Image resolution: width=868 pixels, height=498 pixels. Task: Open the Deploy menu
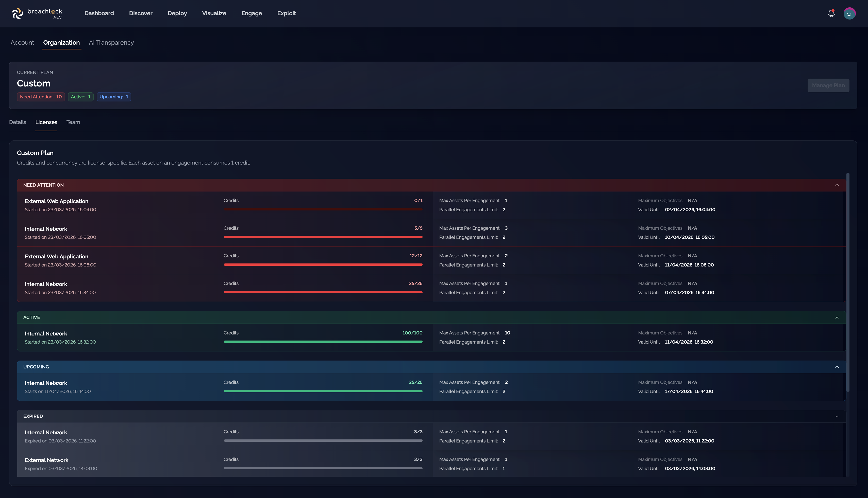click(x=177, y=13)
